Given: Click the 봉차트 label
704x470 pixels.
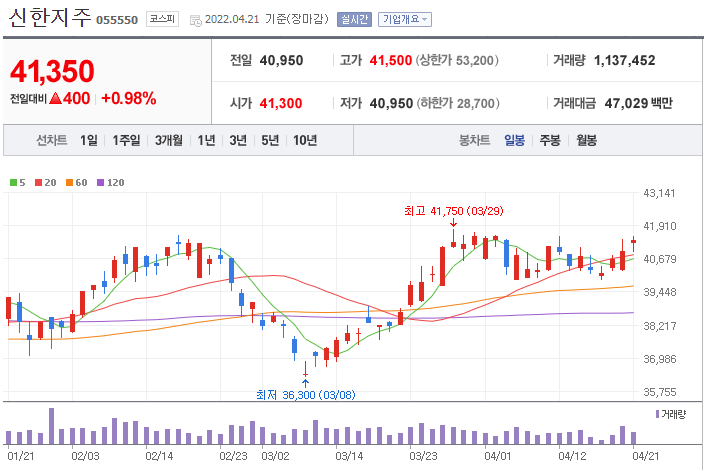Looking at the screenshot, I should point(475,140).
